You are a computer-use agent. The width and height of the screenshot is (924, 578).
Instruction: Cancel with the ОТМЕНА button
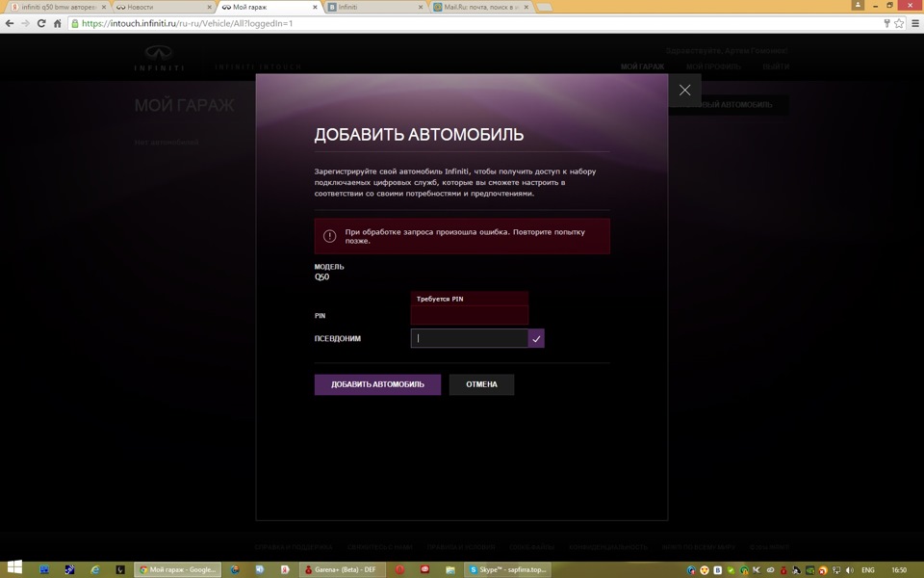click(x=481, y=384)
